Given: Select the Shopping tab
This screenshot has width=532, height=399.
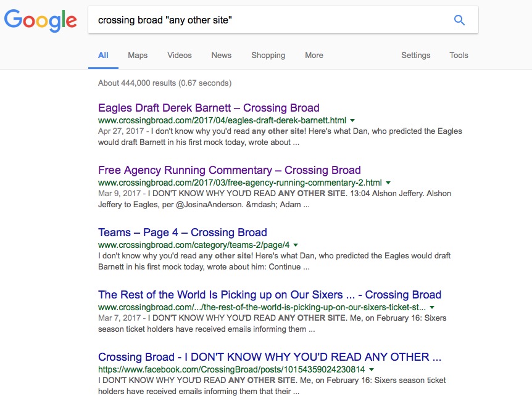Looking at the screenshot, I should coord(268,56).
